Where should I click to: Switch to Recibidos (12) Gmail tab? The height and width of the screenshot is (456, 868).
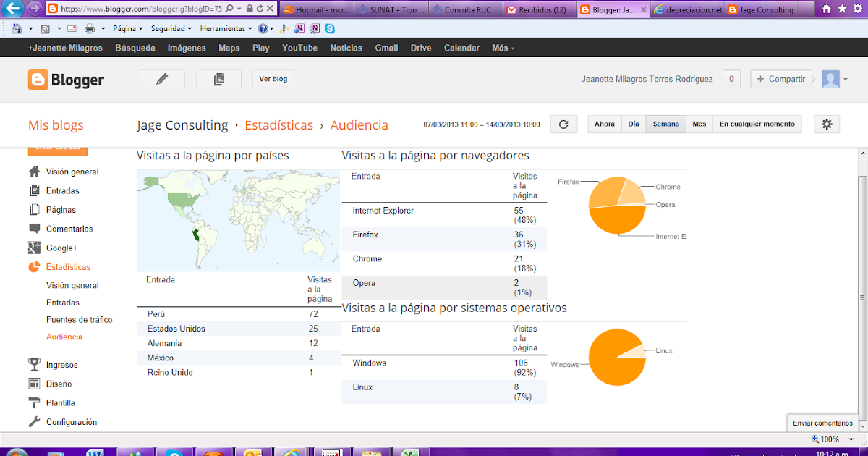pos(539,9)
